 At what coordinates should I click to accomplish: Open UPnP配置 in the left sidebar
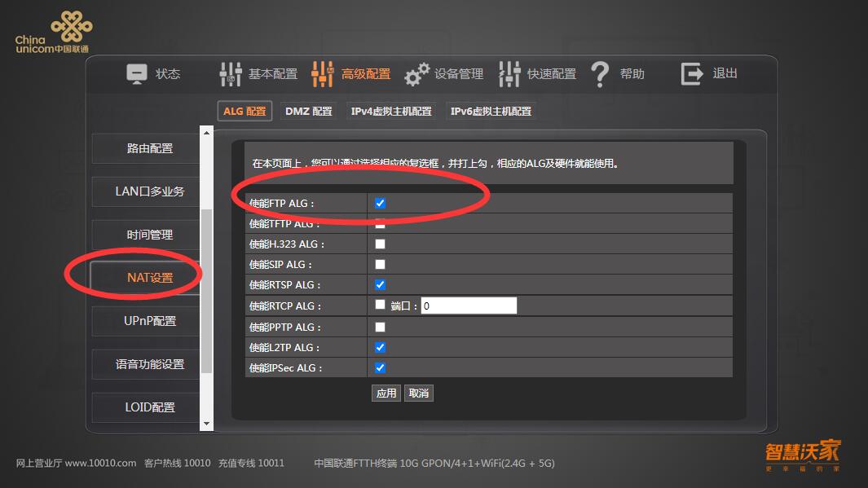click(150, 321)
